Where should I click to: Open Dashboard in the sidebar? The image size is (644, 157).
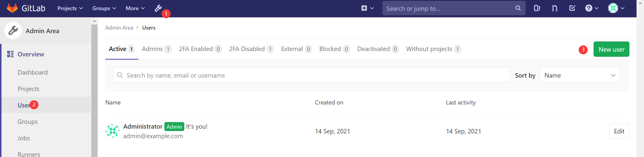click(33, 73)
